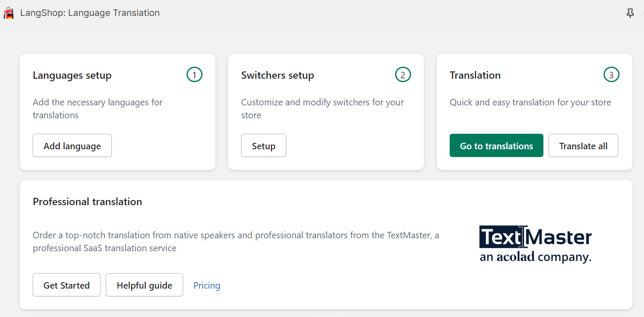This screenshot has height=317, width=644.
Task: Click 'Add the necessary languages' description text
Action: click(98, 109)
